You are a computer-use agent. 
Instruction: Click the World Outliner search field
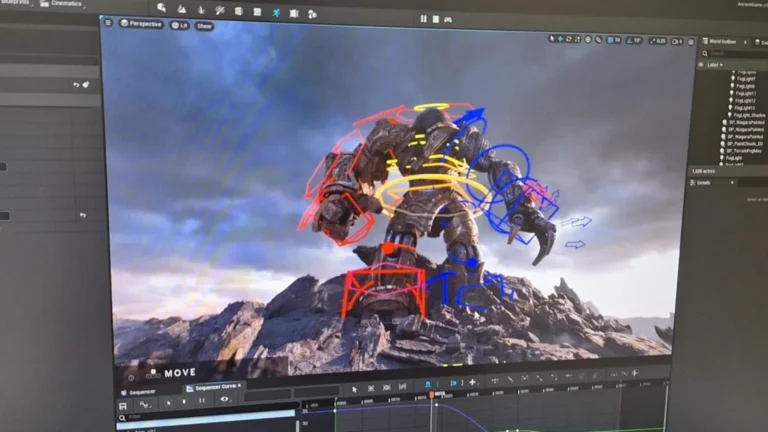pos(734,53)
